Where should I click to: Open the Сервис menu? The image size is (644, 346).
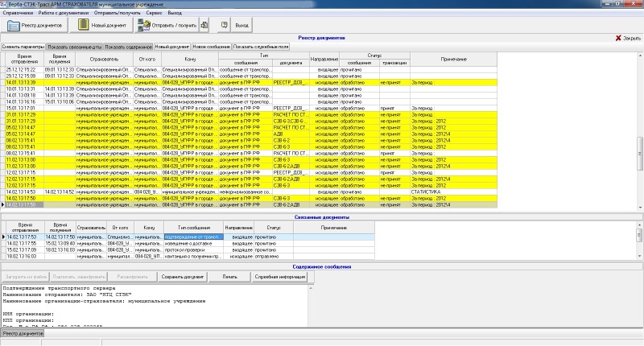[x=154, y=13]
